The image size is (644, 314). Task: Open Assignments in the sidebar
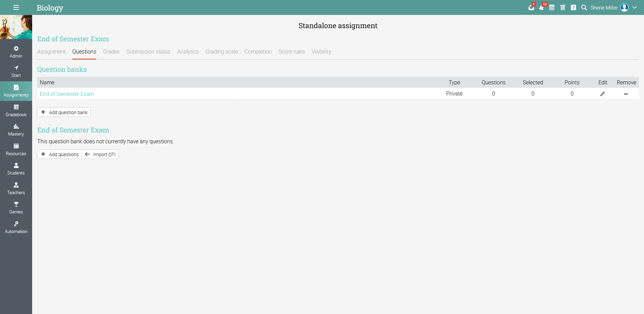click(x=16, y=91)
